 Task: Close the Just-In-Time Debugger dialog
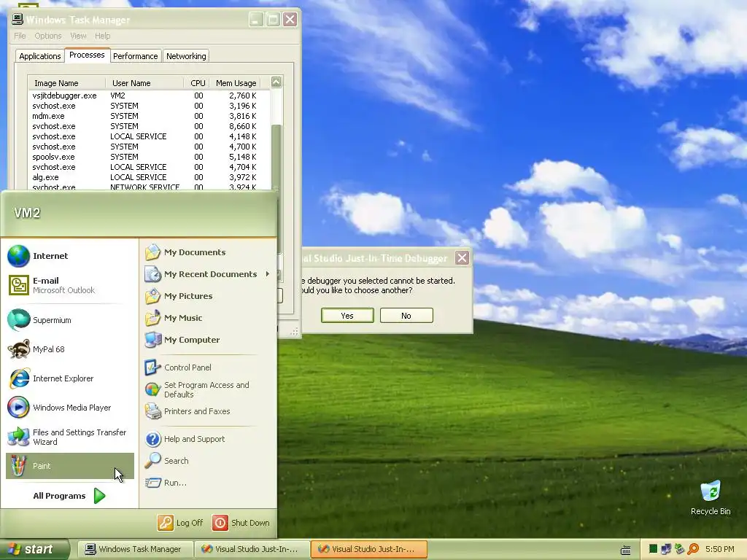pos(462,258)
